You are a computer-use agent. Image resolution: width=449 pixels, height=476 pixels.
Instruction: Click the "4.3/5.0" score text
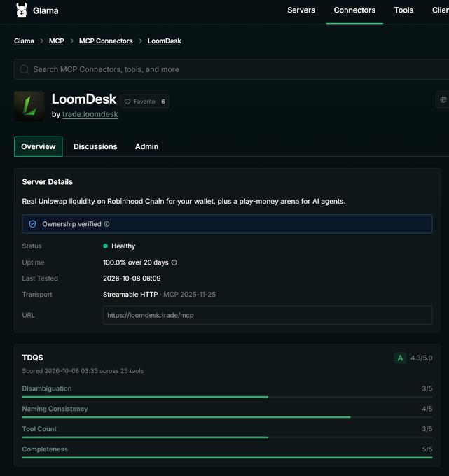coord(422,358)
